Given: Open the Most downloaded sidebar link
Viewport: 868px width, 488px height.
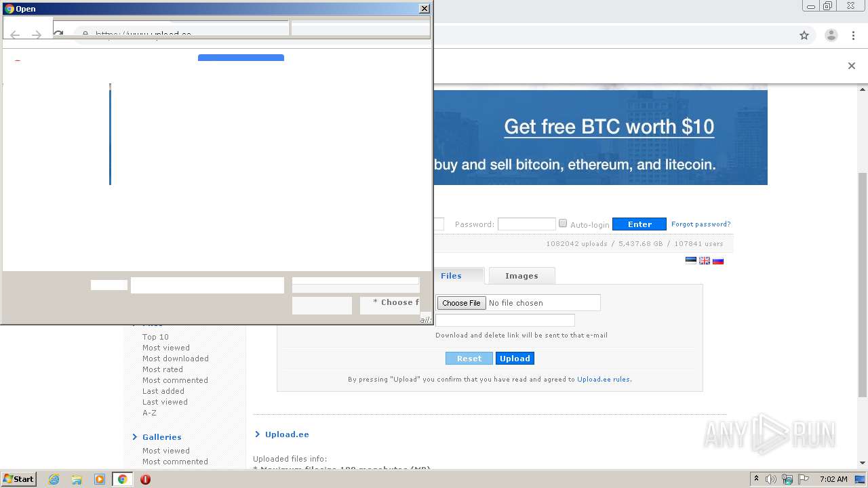Looking at the screenshot, I should [x=176, y=359].
